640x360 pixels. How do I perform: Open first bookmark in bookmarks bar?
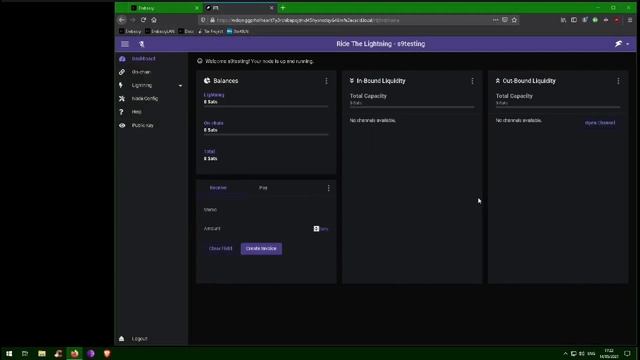click(130, 31)
